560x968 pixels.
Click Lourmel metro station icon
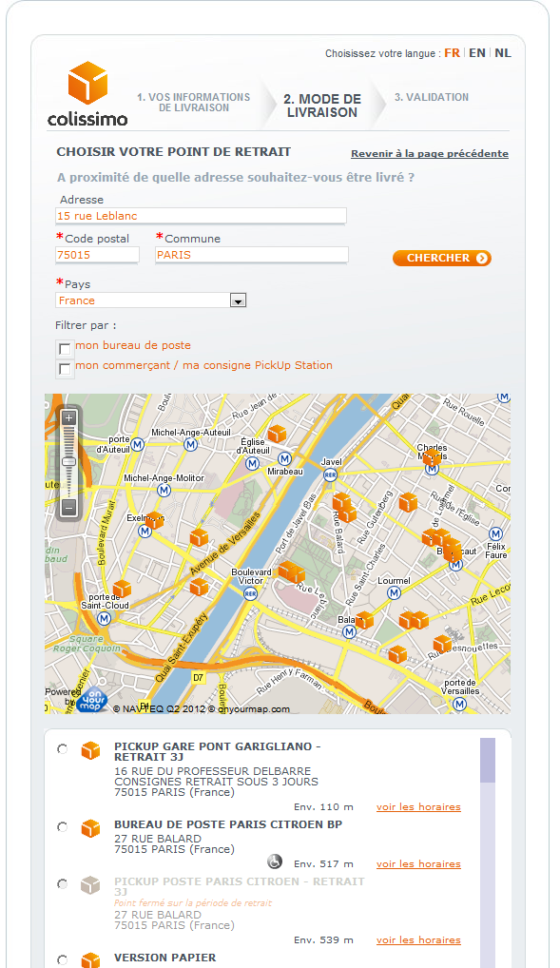pos(394,593)
